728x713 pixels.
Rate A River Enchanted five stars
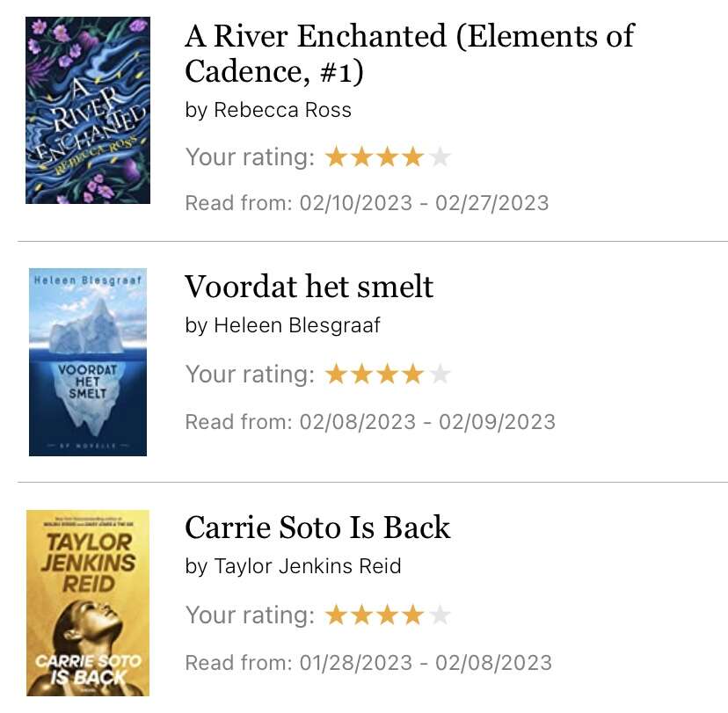coord(440,156)
